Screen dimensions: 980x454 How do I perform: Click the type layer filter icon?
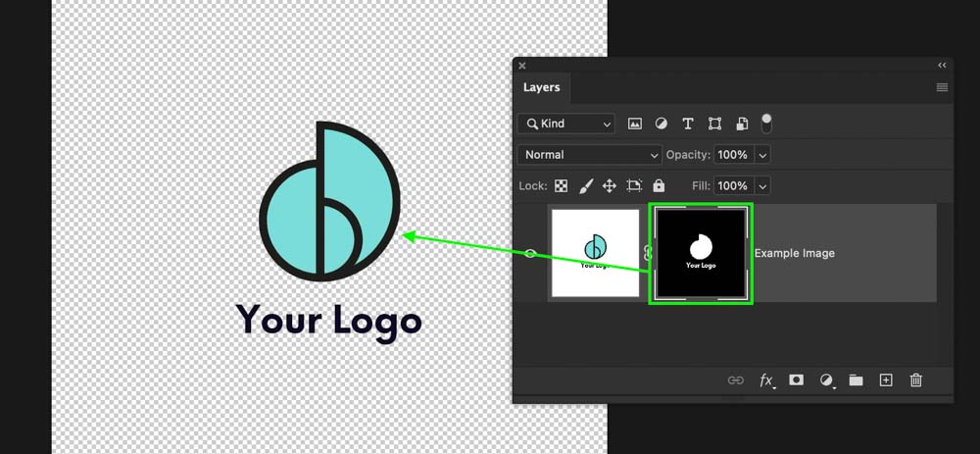(688, 124)
